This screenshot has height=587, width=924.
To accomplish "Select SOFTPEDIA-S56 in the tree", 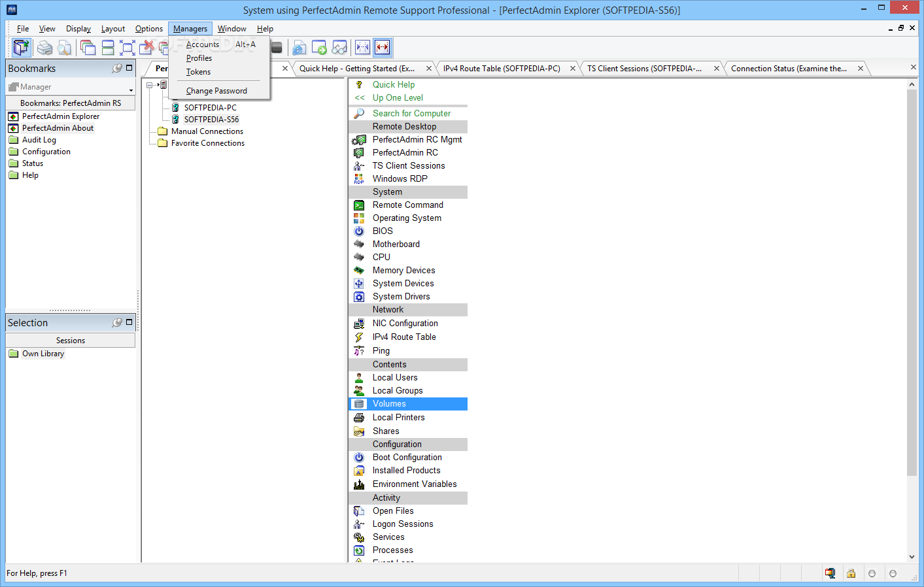I will pyautogui.click(x=211, y=120).
